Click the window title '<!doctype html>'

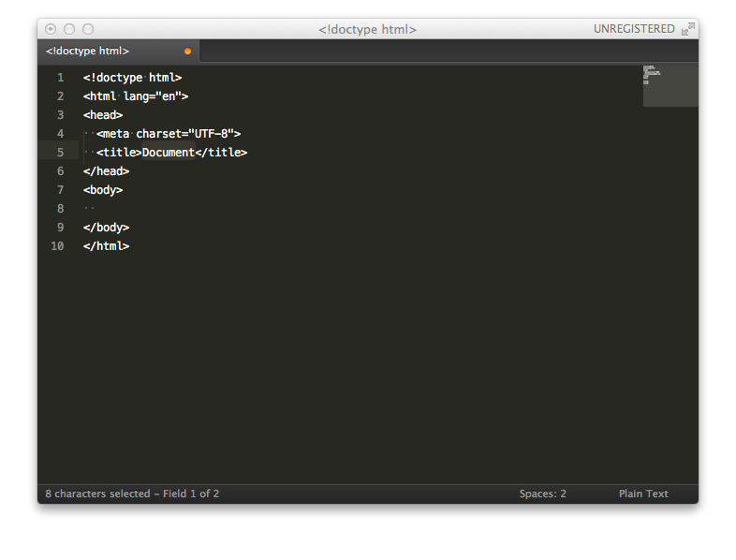pyautogui.click(x=367, y=30)
